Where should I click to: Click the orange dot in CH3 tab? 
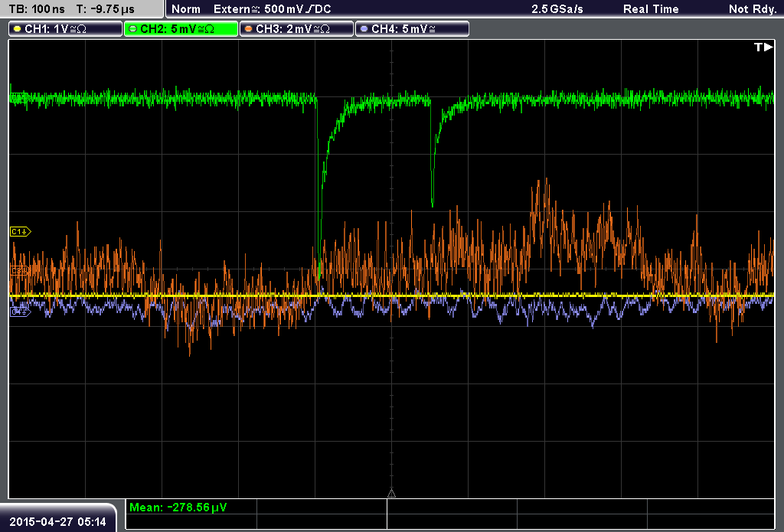(249, 29)
